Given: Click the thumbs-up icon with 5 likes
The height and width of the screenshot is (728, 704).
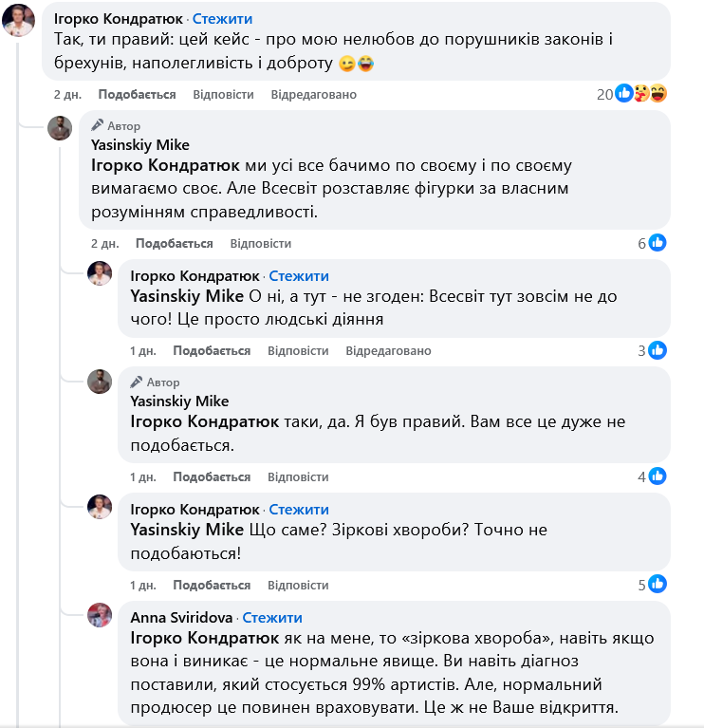Looking at the screenshot, I should [658, 585].
